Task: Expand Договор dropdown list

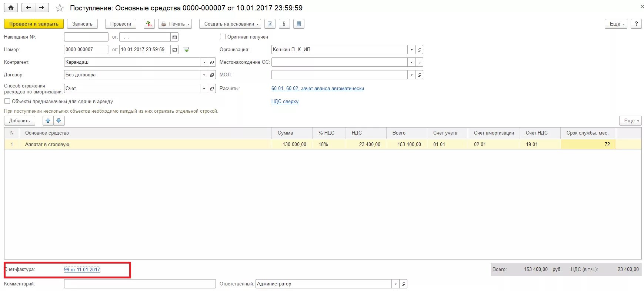Action: click(204, 75)
